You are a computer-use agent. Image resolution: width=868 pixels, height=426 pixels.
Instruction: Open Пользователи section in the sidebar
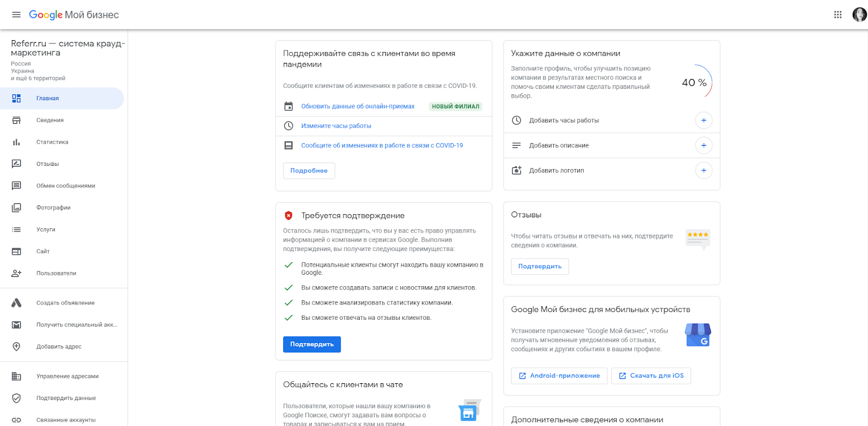[x=62, y=273]
